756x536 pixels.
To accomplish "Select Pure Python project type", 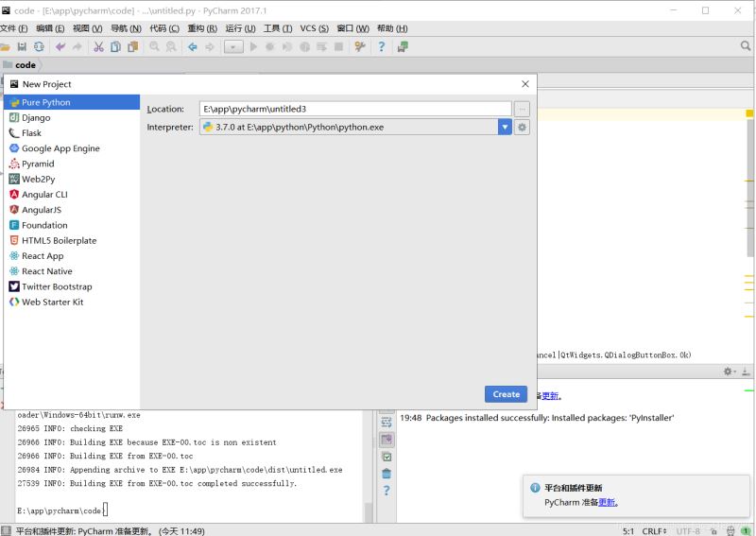I will coord(72,102).
